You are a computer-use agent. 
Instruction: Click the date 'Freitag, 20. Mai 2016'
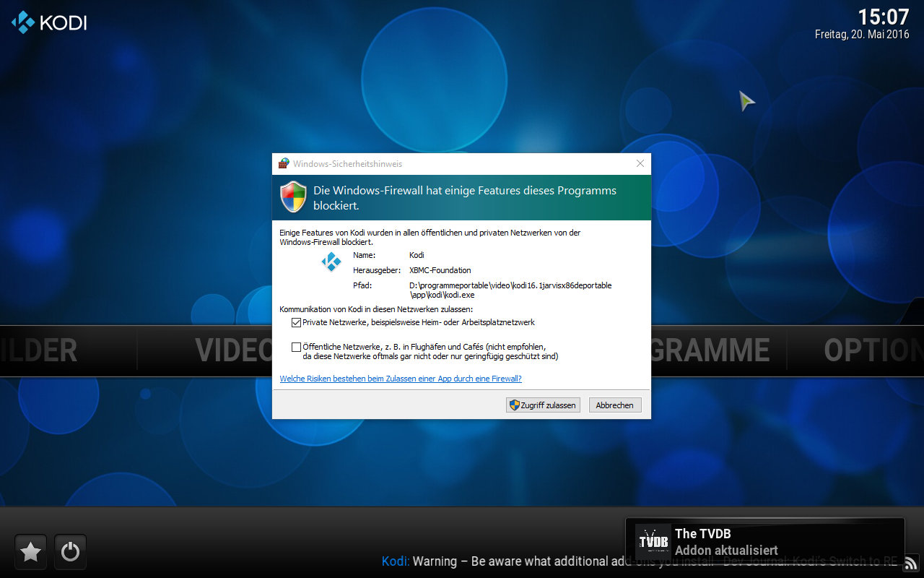point(862,34)
